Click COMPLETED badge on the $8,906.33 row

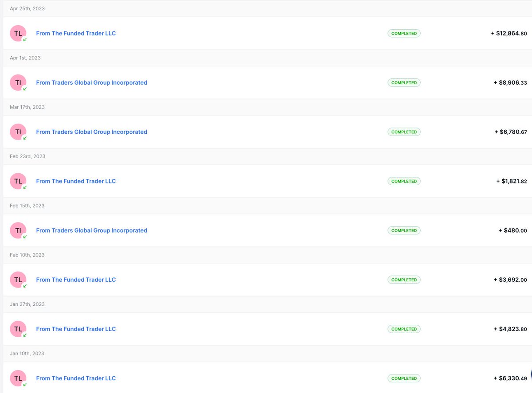404,82
